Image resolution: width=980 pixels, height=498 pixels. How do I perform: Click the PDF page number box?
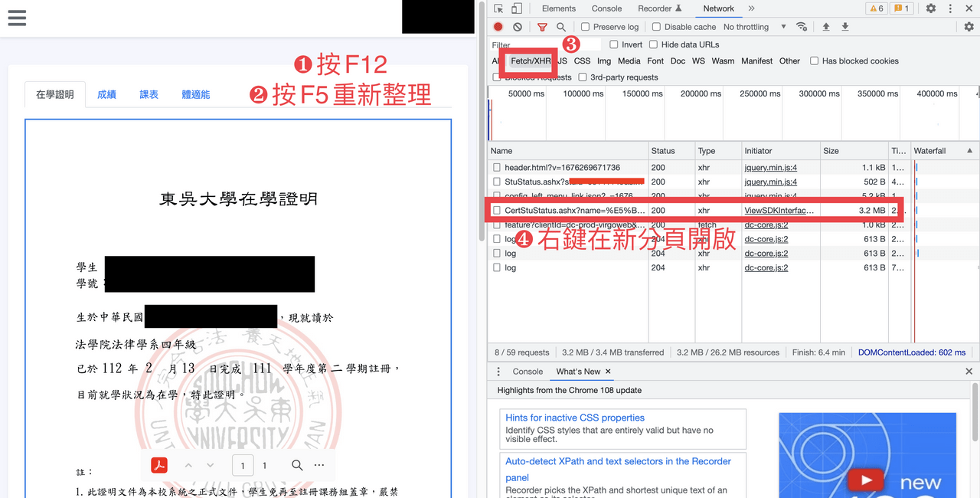tap(243, 465)
